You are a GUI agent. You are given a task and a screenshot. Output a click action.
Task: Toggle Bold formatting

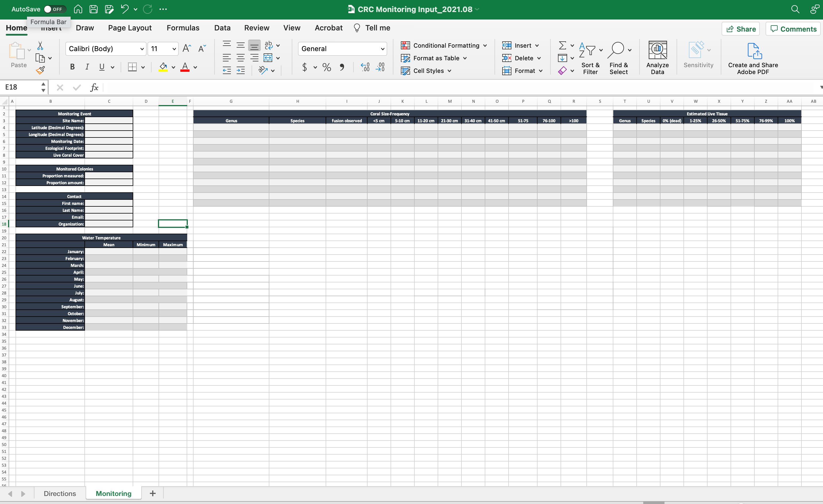pos(72,67)
